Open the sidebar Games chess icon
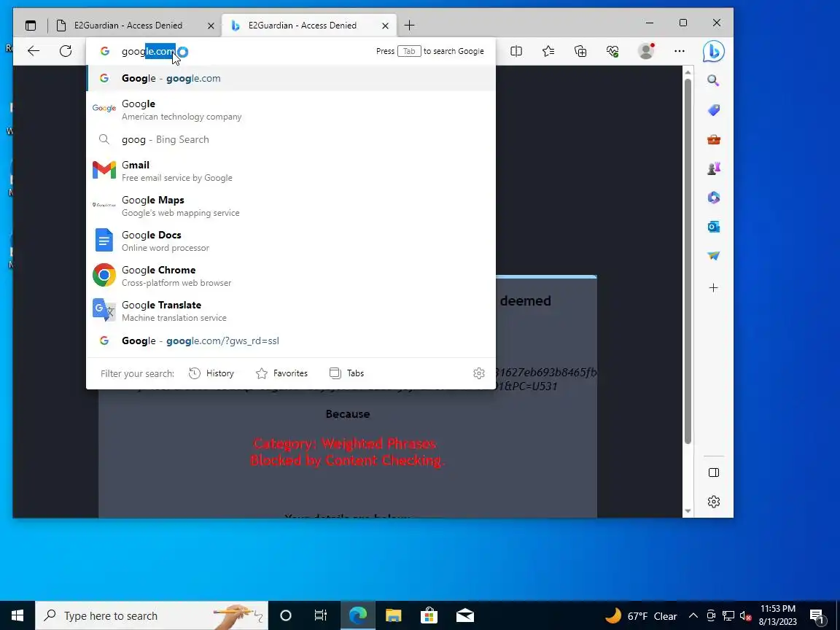This screenshot has width=840, height=630. (x=713, y=168)
